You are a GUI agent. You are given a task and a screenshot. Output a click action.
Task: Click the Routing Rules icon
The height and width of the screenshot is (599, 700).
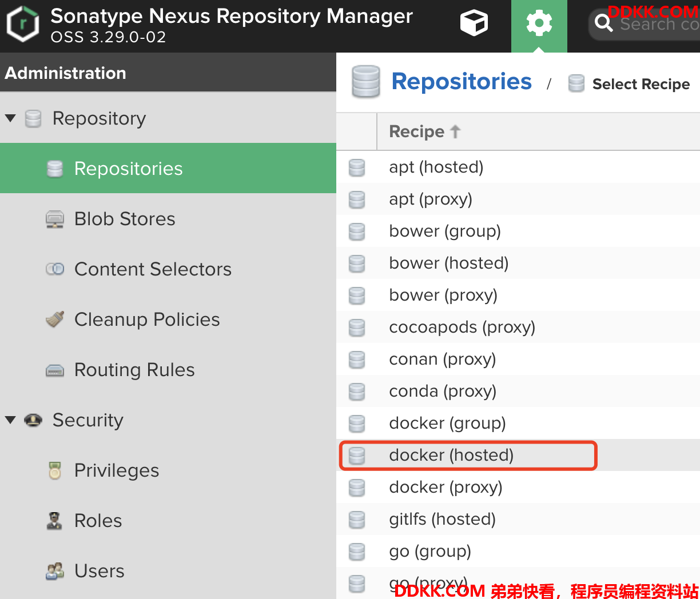point(55,370)
